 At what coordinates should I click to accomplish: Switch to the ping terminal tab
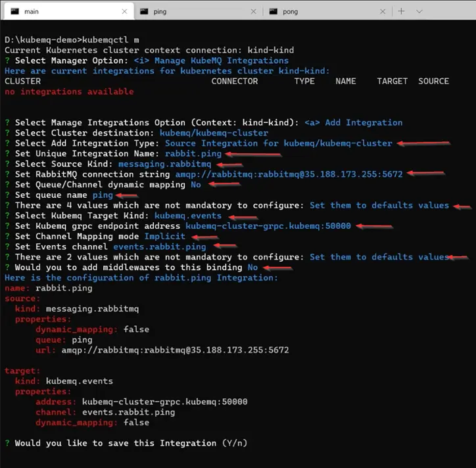199,12
